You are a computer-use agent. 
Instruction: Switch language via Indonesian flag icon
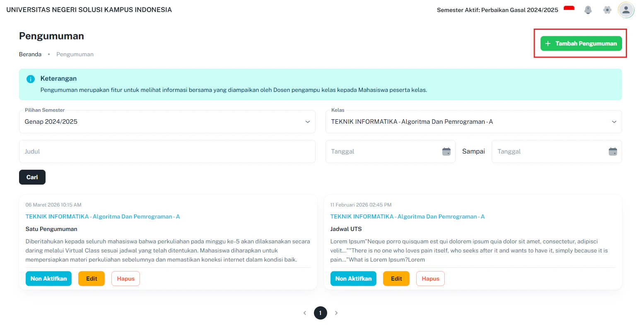(x=569, y=9)
